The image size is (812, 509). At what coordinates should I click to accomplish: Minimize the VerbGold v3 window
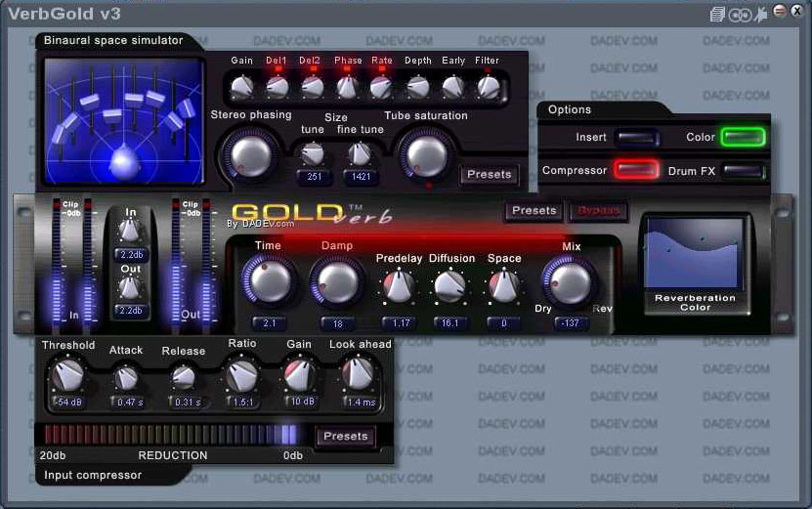click(x=780, y=11)
